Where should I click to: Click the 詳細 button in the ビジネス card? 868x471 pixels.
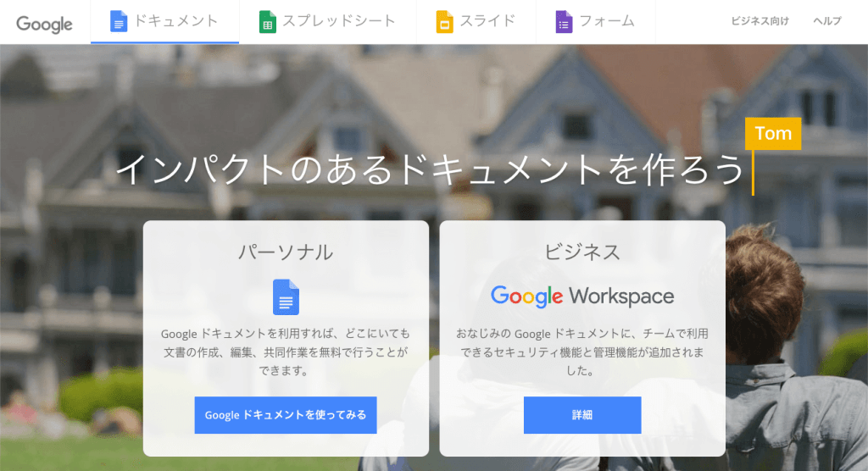(x=582, y=414)
